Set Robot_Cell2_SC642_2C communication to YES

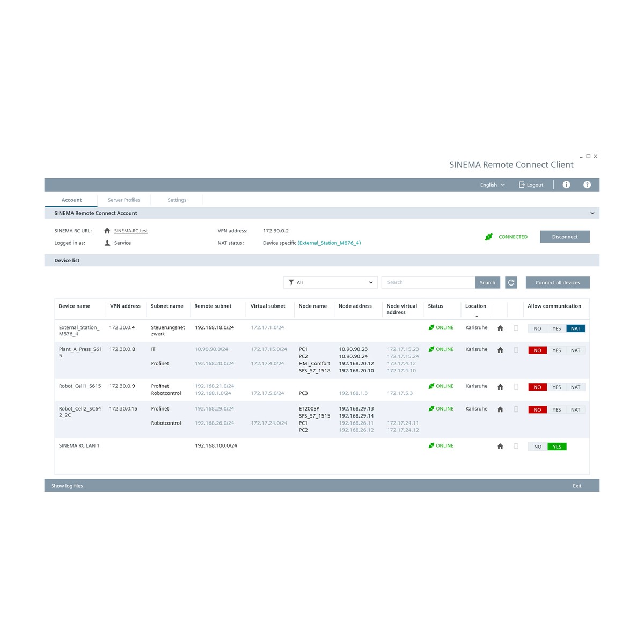[x=557, y=409]
